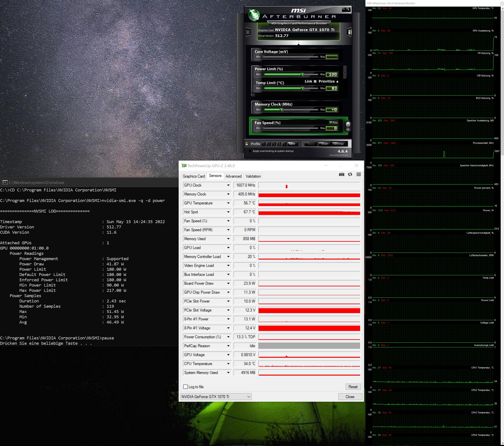Toggle the Link power and temp limit checkbox
This screenshot has width=504, height=446.
(x=315, y=81)
